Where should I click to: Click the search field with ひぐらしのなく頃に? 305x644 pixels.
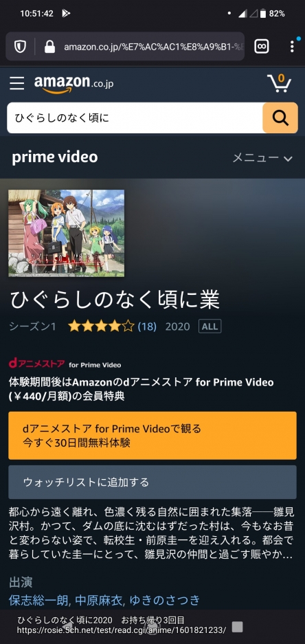(135, 118)
